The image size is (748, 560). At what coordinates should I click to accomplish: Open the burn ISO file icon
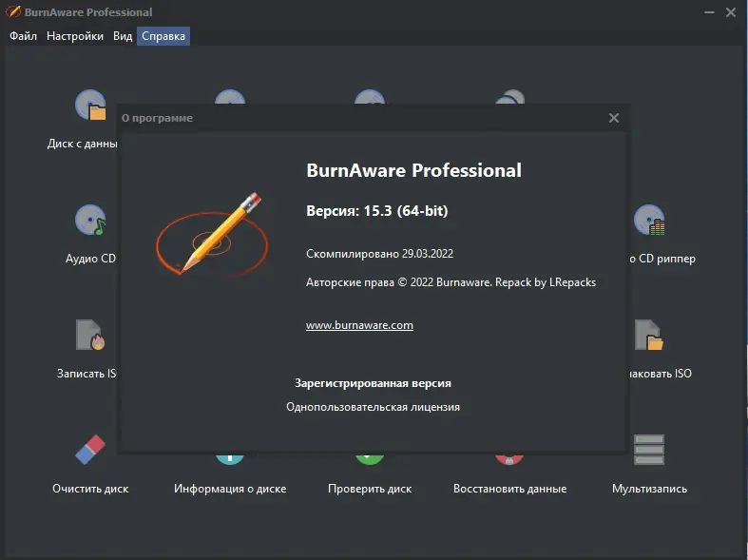coord(90,335)
